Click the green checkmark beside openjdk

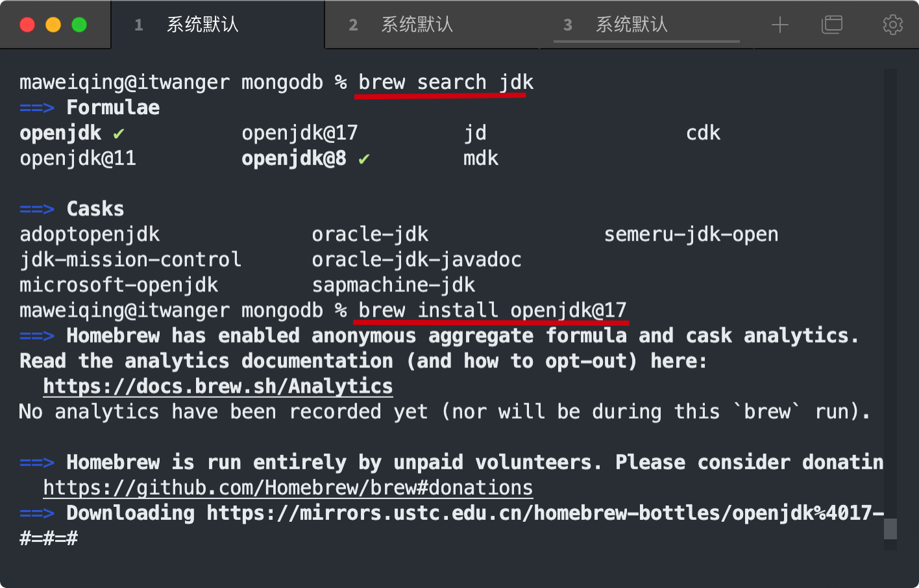119,134
